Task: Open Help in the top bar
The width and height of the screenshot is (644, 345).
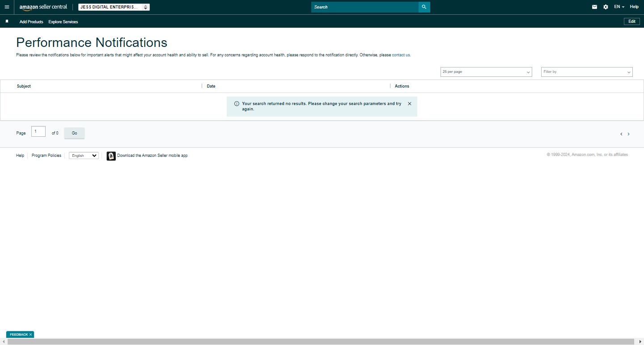Action: coord(634,7)
